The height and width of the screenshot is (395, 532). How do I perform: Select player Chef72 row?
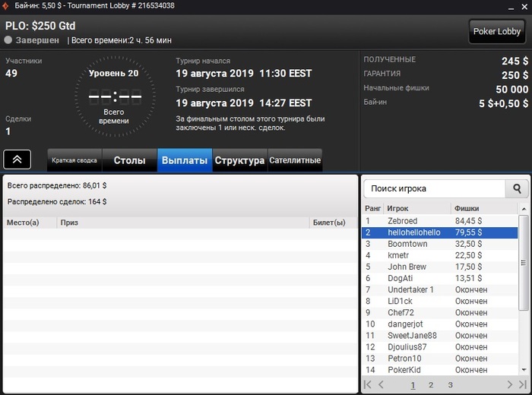[x=440, y=313]
